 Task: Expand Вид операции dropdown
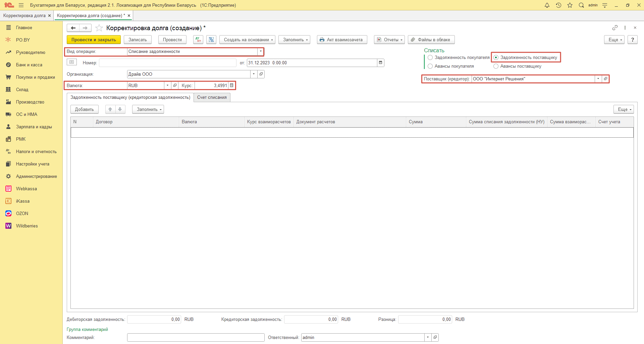coord(260,51)
